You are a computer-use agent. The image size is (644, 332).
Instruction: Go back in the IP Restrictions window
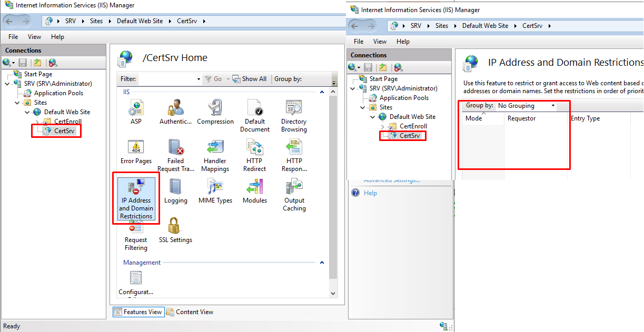pyautogui.click(x=354, y=25)
